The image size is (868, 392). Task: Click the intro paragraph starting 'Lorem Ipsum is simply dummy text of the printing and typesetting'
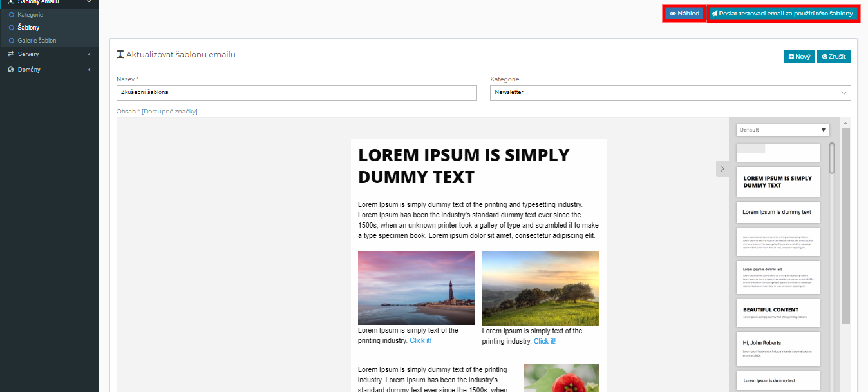[x=478, y=220]
